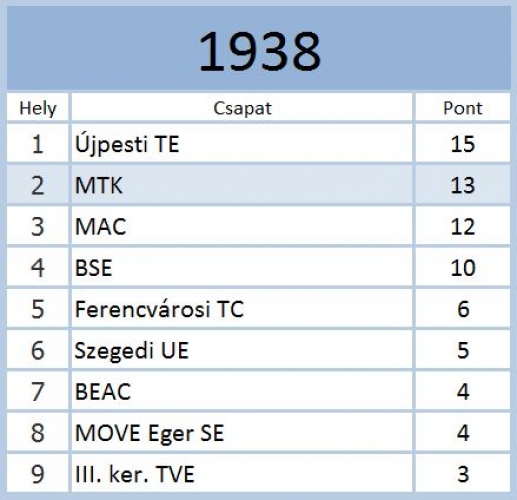517x500 pixels.
Task: Click the BEAC team cell
Action: tap(242, 391)
